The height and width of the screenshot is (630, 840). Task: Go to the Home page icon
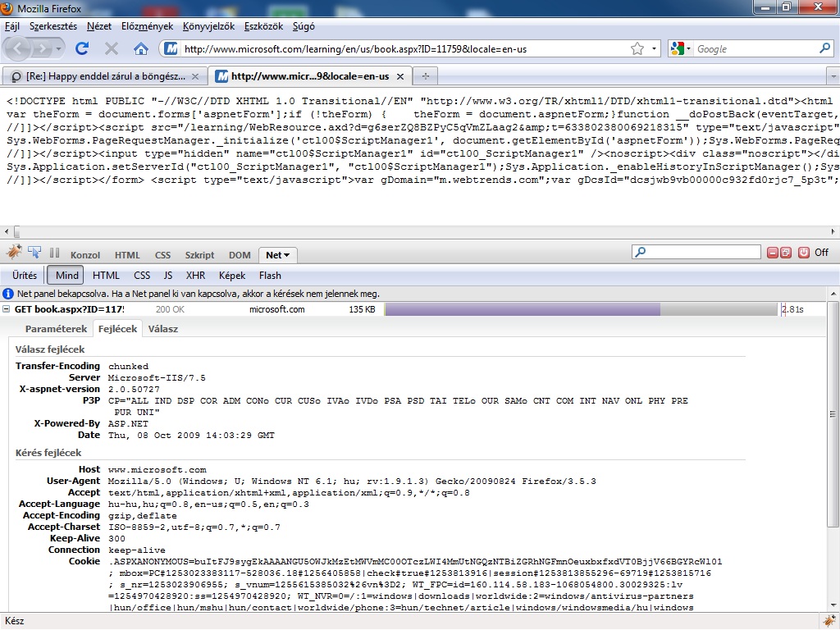pyautogui.click(x=141, y=49)
